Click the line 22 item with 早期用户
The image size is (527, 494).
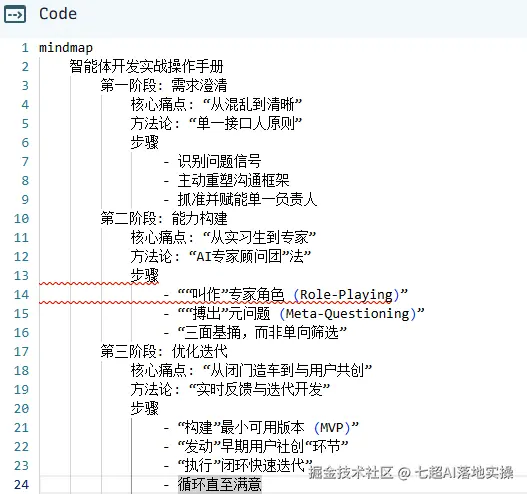pyautogui.click(x=263, y=447)
